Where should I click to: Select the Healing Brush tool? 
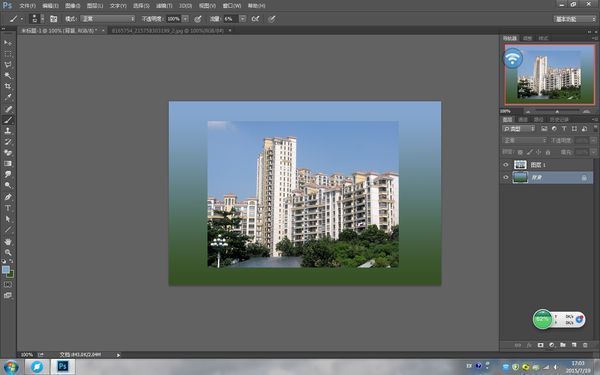8,109
